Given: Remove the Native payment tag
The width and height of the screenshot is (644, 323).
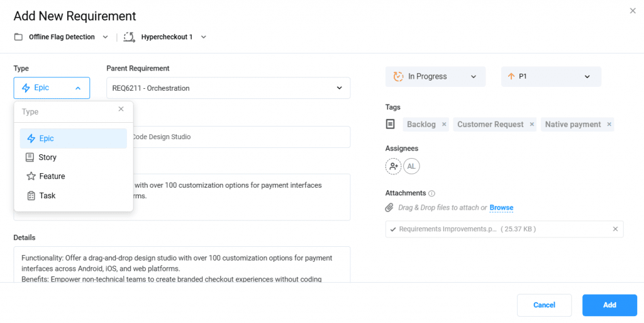Looking at the screenshot, I should [x=609, y=125].
